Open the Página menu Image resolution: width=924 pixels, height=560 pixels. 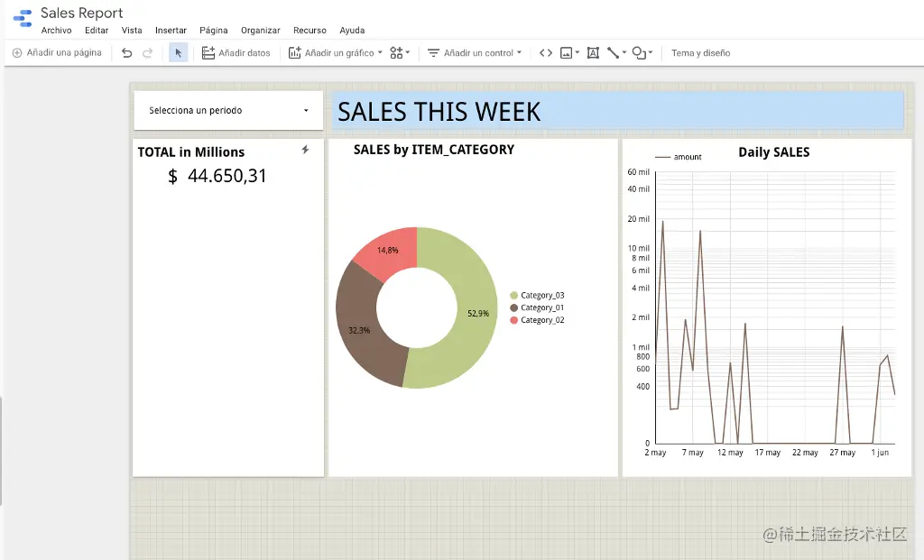tap(213, 30)
